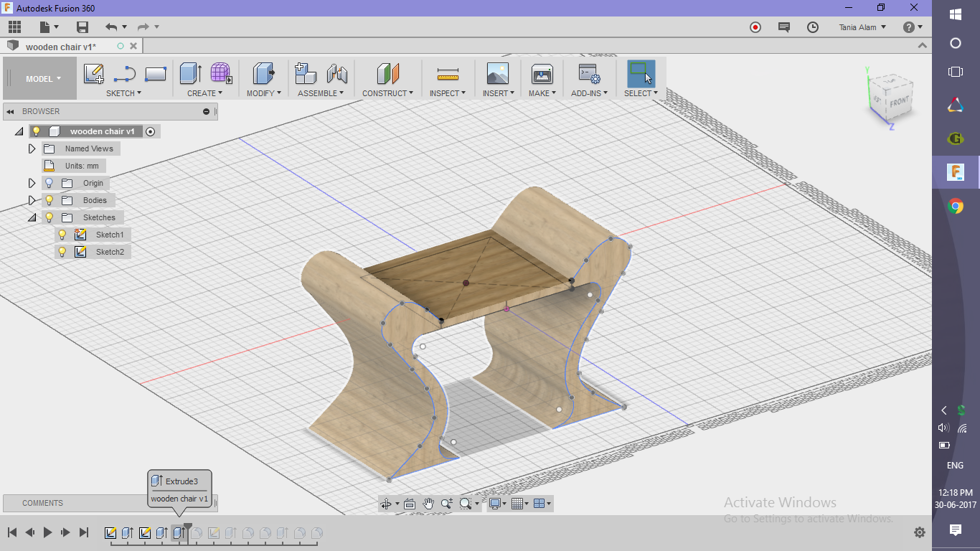Click the New Component assemble icon
The image size is (980, 551).
306,74
